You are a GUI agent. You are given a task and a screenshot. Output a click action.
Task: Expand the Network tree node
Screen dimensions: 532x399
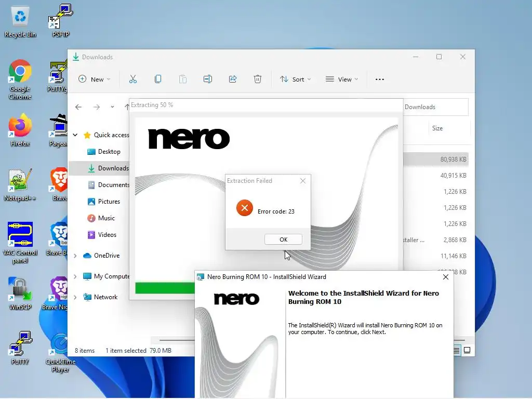[x=75, y=297]
